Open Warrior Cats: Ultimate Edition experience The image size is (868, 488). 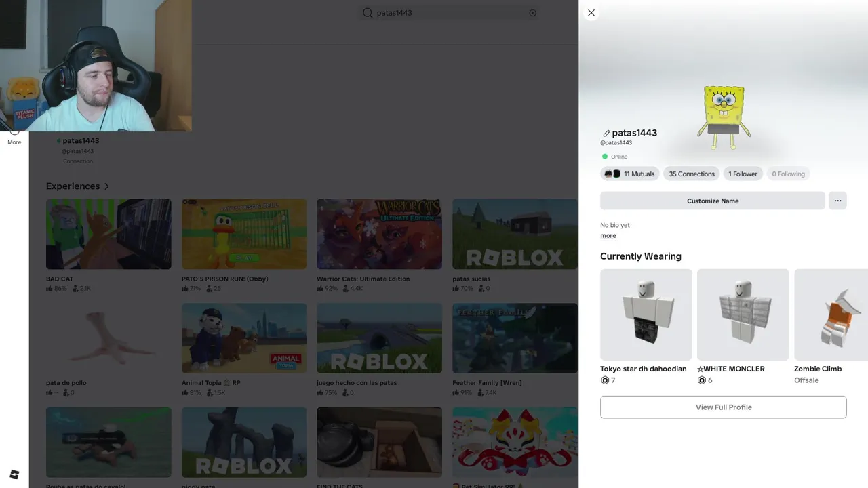379,234
